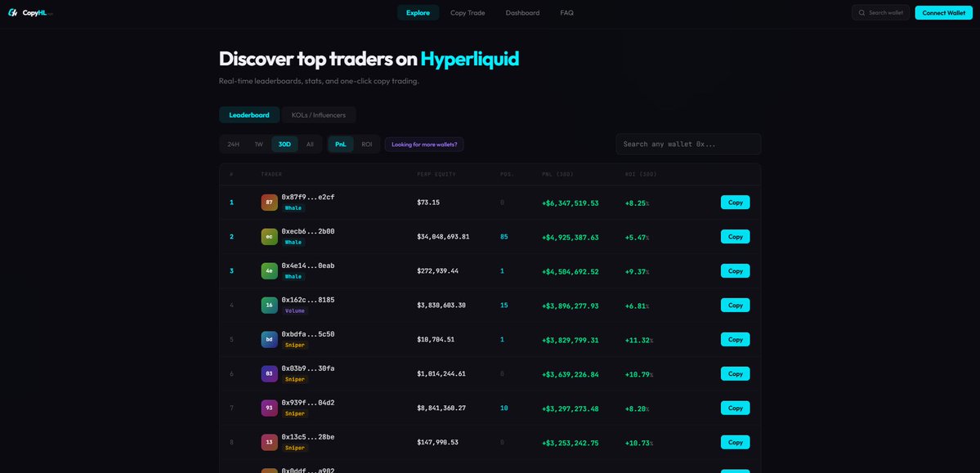Select the 24H timeframe filter
Screen dimensions: 980x473
click(234, 145)
